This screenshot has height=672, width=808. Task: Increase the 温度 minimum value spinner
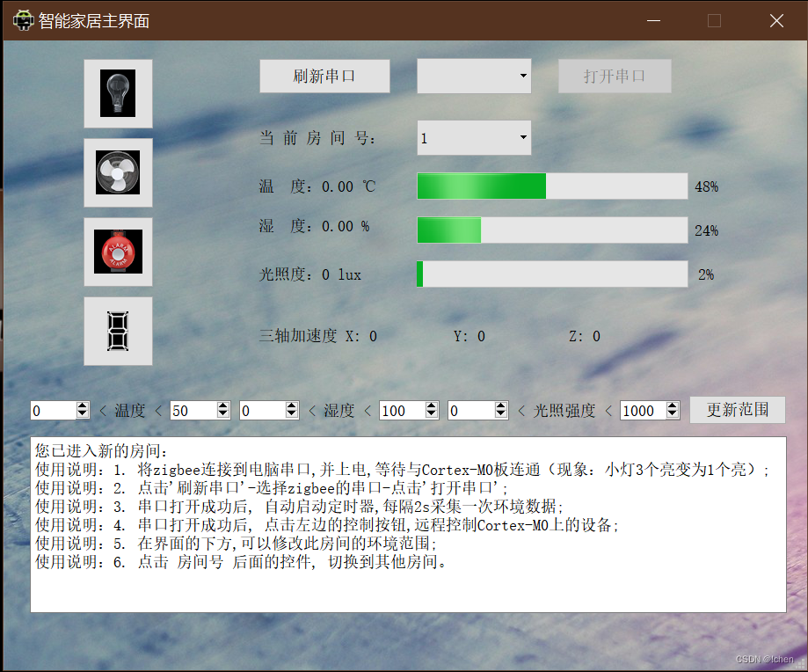(83, 405)
